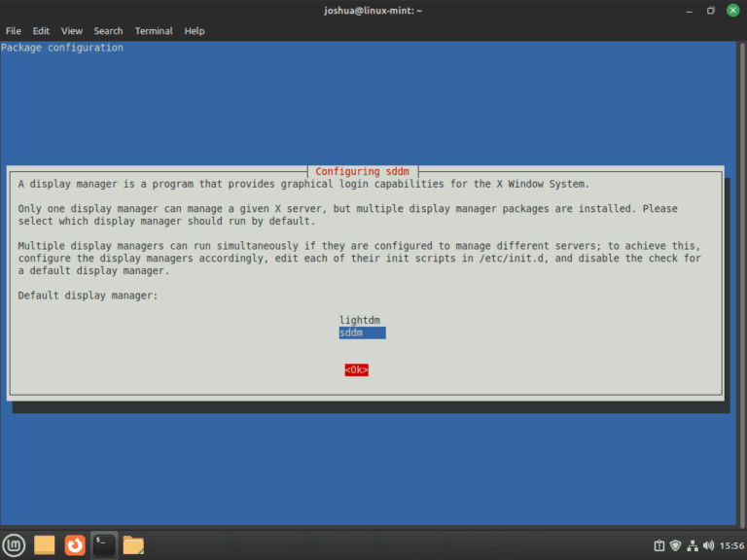Click the network connection tray icon
The image size is (747, 560).
(x=692, y=545)
